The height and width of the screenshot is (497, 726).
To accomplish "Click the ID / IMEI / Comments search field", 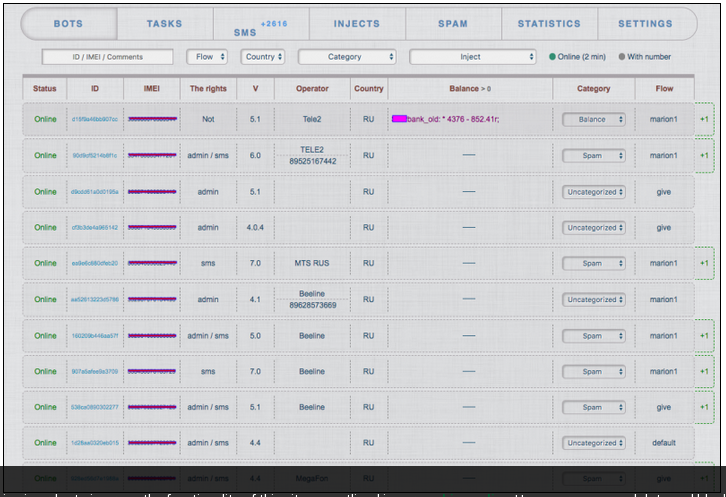I will tap(108, 57).
